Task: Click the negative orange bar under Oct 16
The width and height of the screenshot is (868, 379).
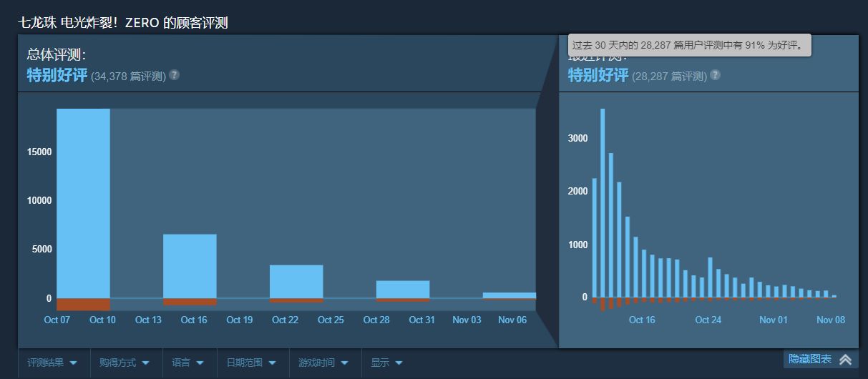Action: click(x=190, y=302)
